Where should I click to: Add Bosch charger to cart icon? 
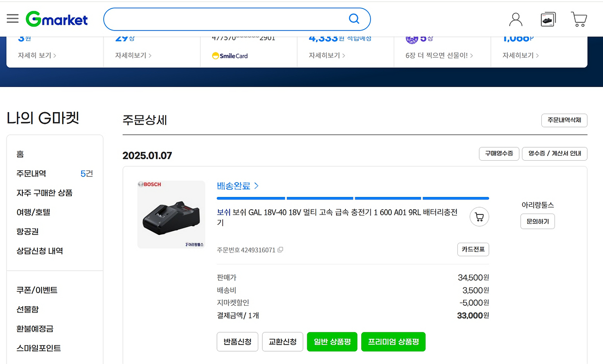pyautogui.click(x=479, y=217)
